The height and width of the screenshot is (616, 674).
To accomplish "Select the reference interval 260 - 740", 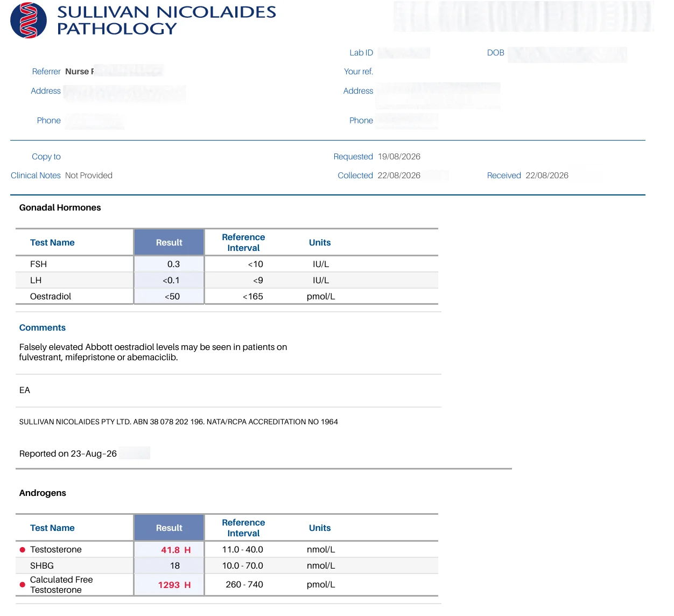I will (x=244, y=585).
